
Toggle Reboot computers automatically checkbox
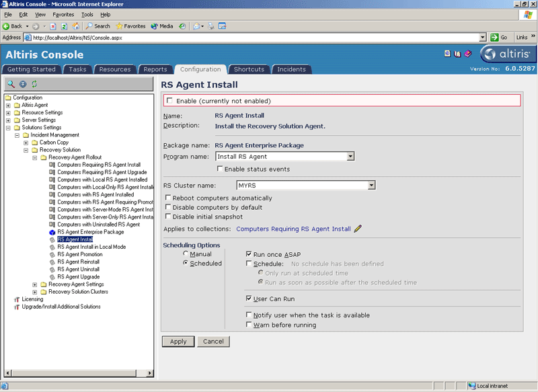(x=168, y=198)
